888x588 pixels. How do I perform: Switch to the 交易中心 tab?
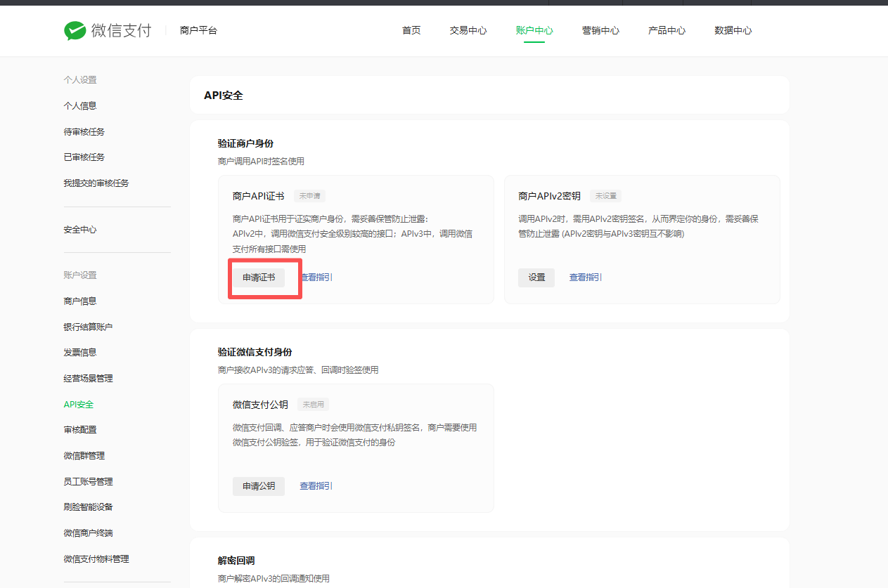468,31
